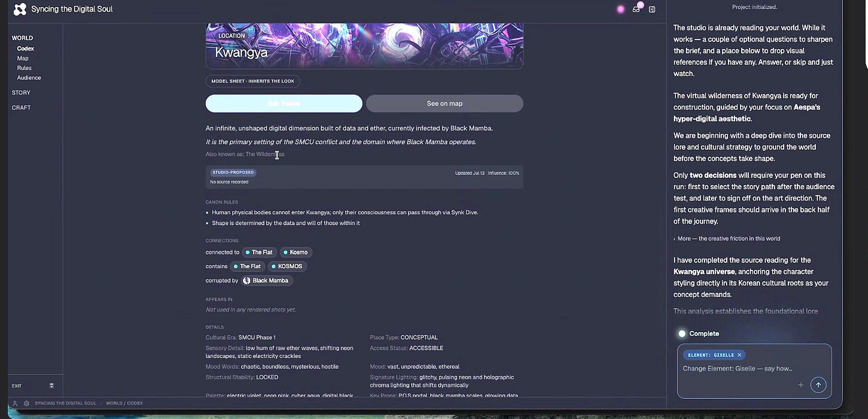Click the Synk Dive canon rule bullet
The image size is (868, 419).
345,212
